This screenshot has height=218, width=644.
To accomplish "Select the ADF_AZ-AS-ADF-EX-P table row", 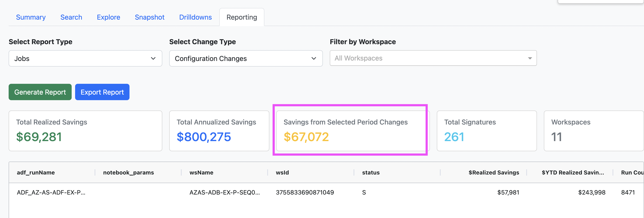I will click(x=51, y=192).
